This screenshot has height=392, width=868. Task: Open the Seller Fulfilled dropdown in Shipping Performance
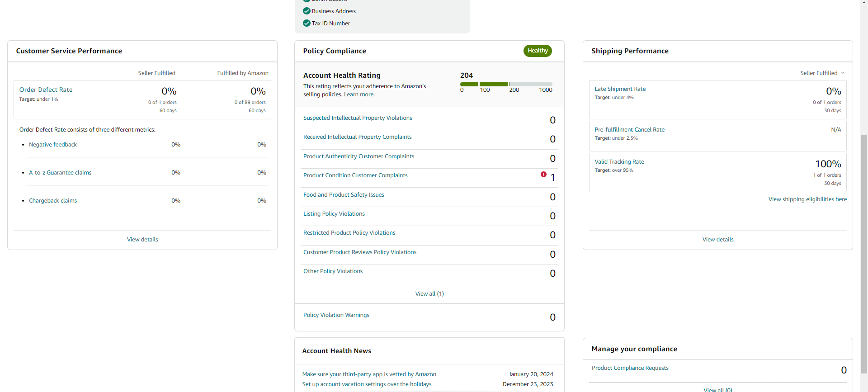(822, 73)
